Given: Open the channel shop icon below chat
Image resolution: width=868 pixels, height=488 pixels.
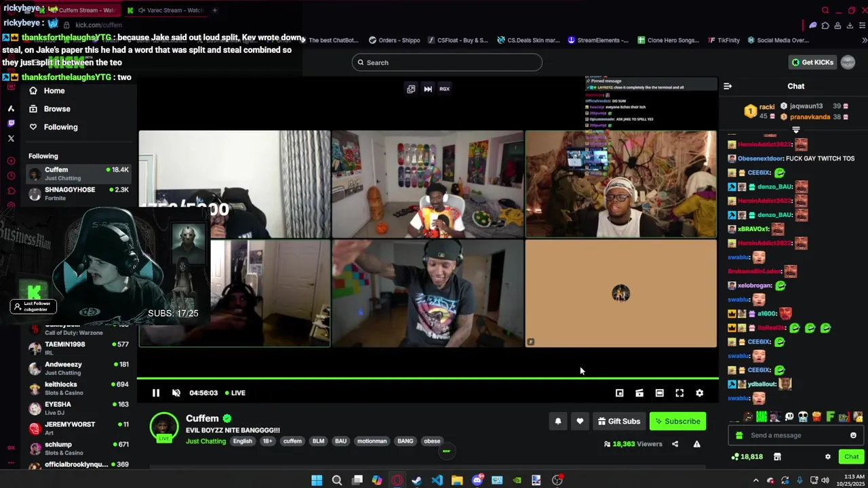Looking at the screenshot, I should [x=777, y=457].
